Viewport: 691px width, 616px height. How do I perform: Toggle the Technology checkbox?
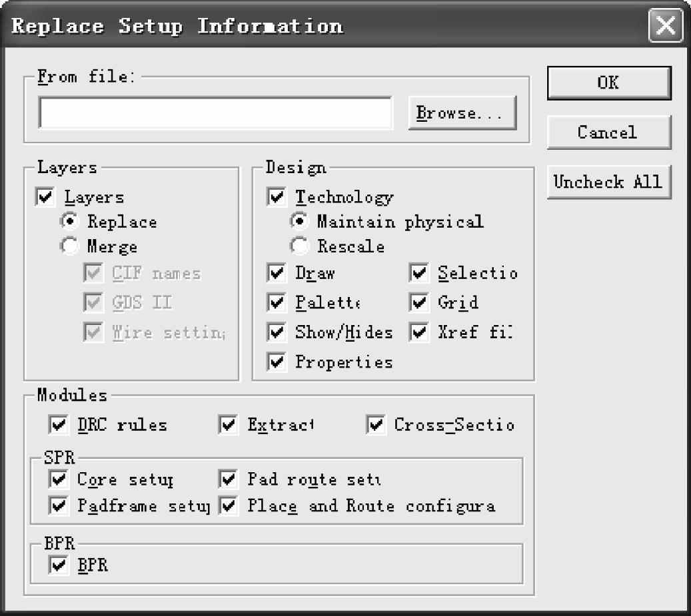point(276,198)
